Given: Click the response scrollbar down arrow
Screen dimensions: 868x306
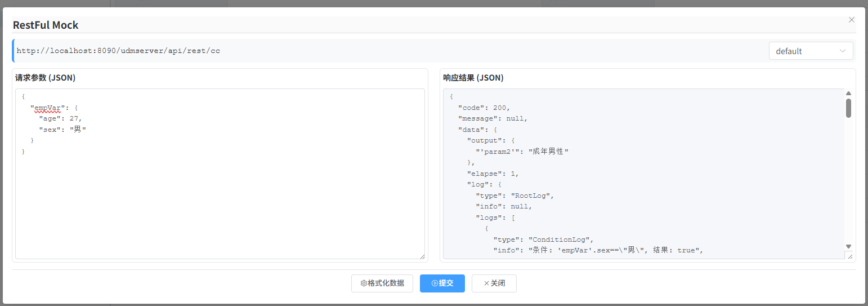Looking at the screenshot, I should pos(848,246).
